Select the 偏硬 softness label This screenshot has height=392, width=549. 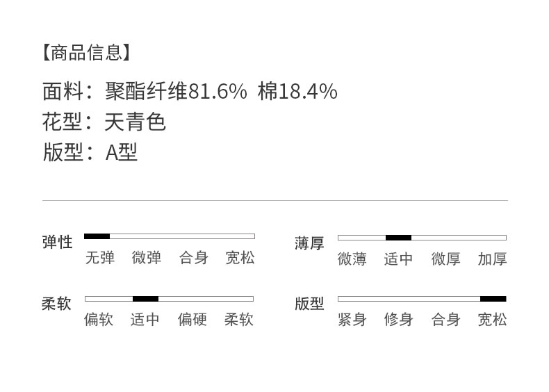tap(192, 320)
